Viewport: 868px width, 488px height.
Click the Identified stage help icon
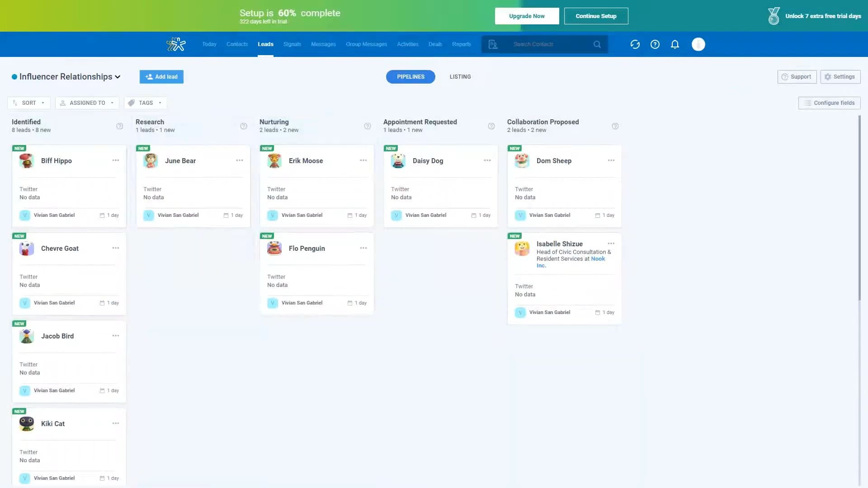[x=119, y=126]
